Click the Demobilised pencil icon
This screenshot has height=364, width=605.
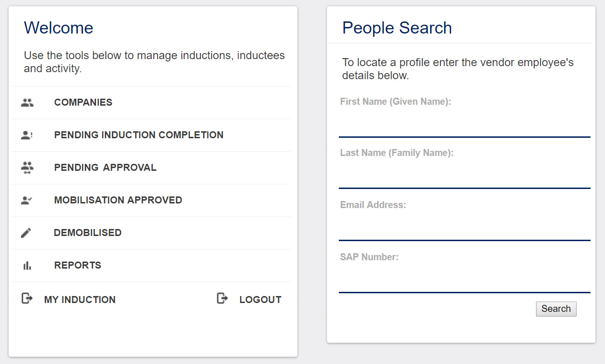click(x=27, y=233)
